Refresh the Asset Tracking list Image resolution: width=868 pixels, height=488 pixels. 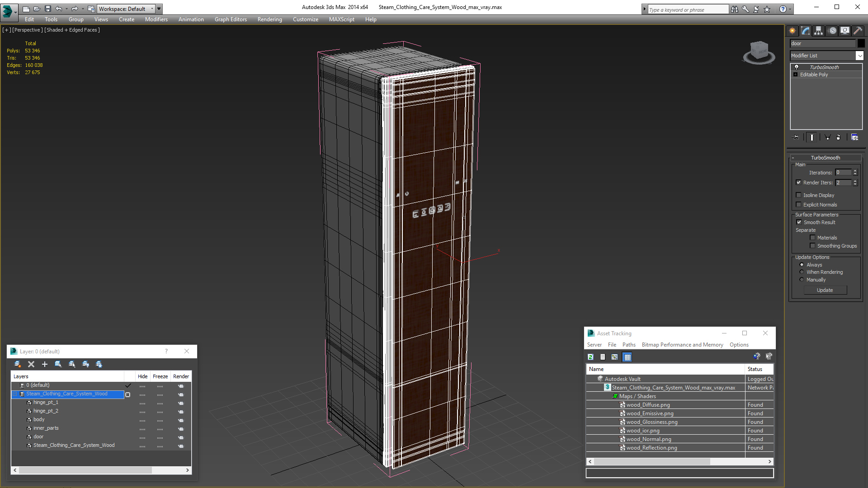590,357
